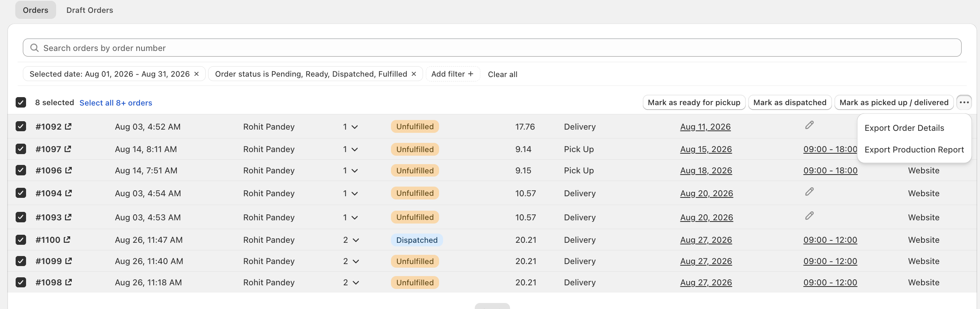Viewport: 980px width, 309px height.
Task: Switch to the Draft Orders tab
Action: click(90, 10)
